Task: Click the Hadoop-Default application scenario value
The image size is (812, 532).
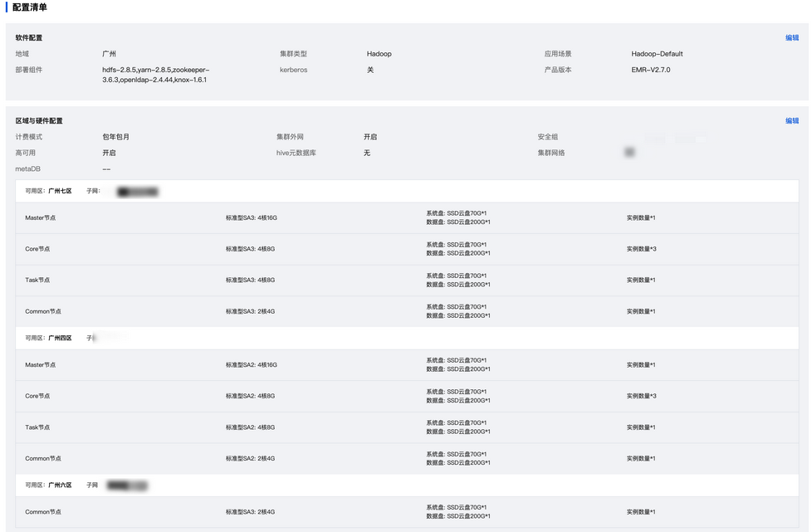Action: point(657,54)
